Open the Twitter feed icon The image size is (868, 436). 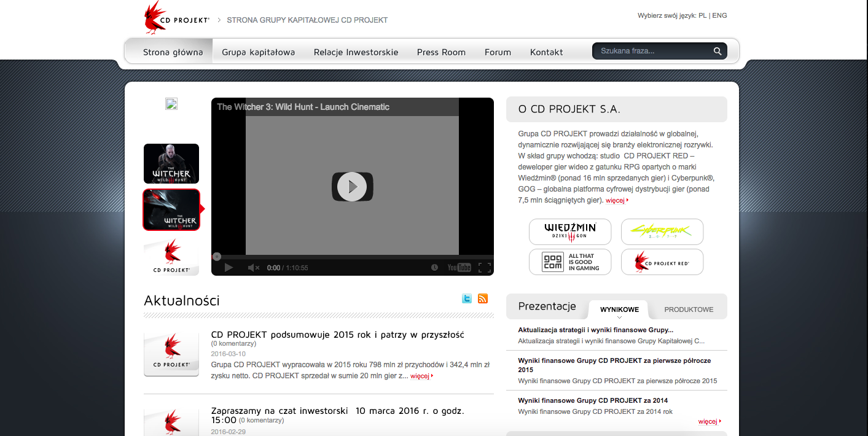pos(467,298)
